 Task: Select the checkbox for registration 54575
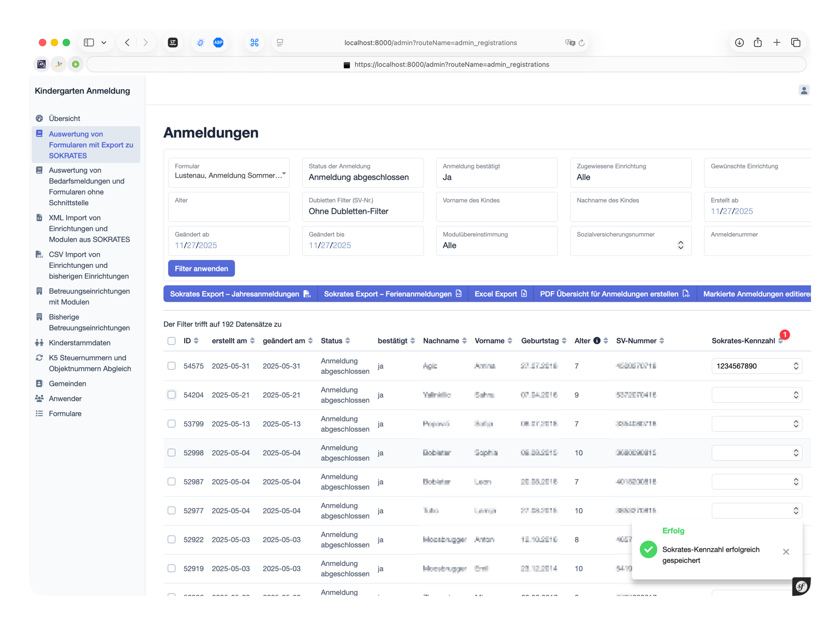pyautogui.click(x=172, y=366)
